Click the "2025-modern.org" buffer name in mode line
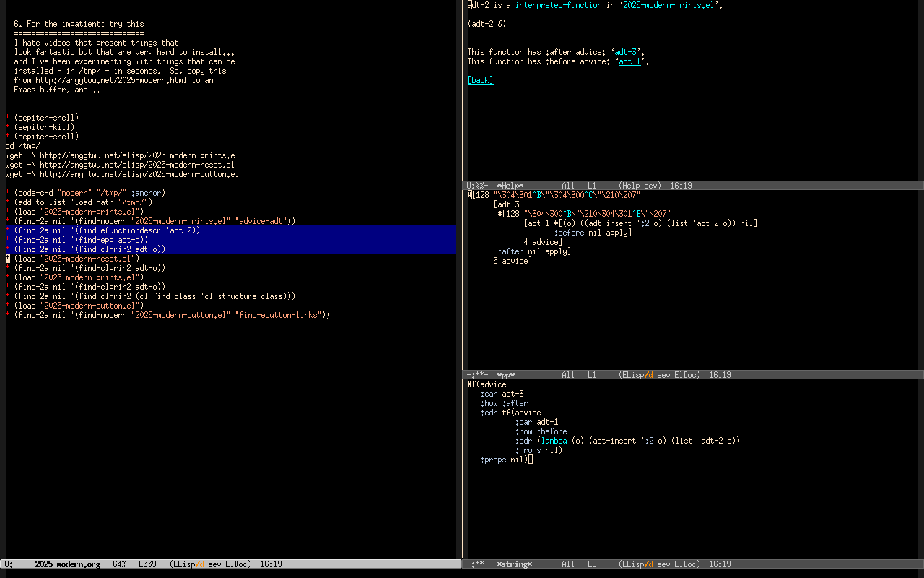 (67, 564)
